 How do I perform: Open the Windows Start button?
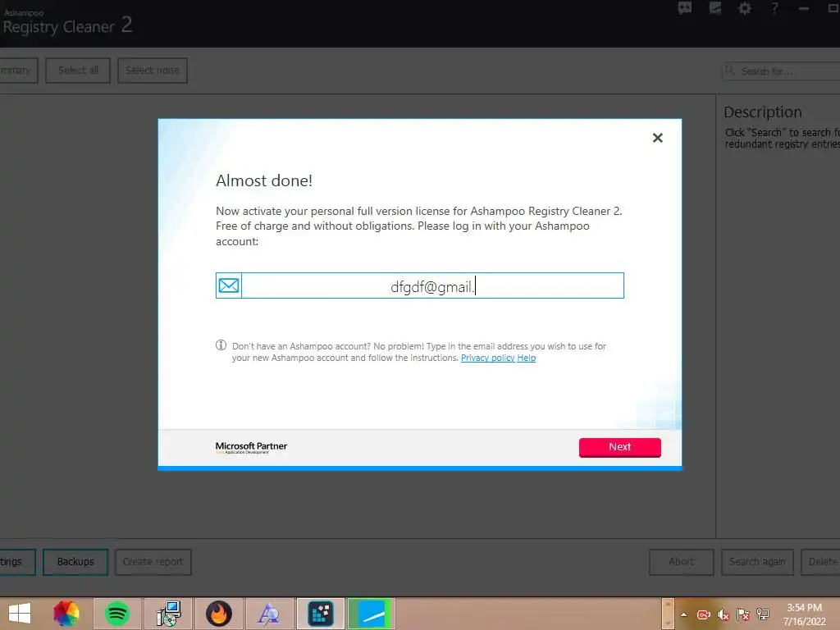pyautogui.click(x=20, y=614)
